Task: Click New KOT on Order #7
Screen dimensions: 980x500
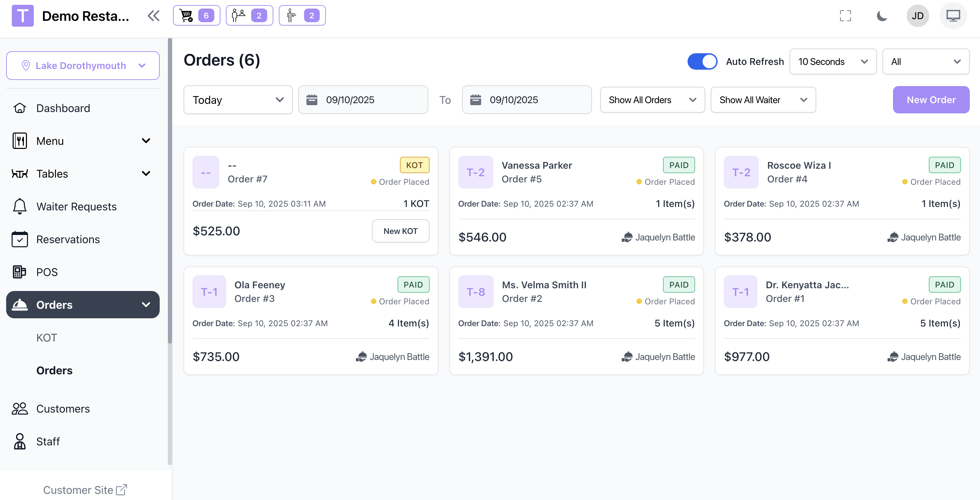Action: coord(400,231)
